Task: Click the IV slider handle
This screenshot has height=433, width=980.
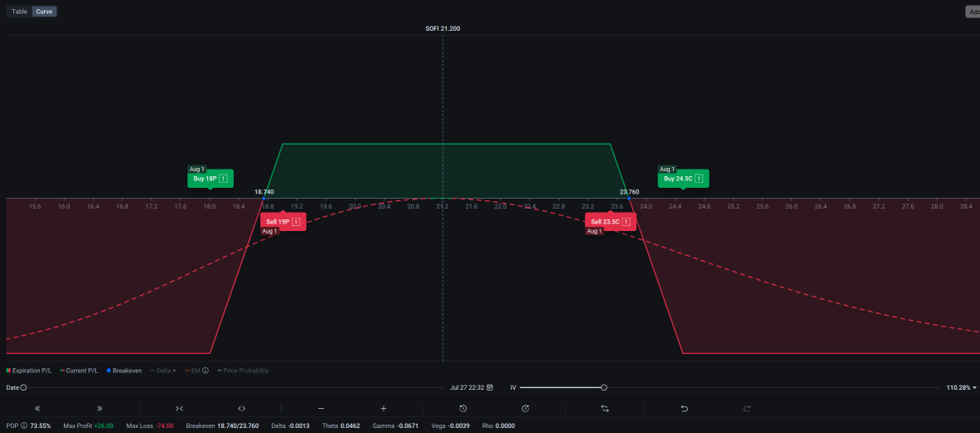Action: click(x=604, y=387)
